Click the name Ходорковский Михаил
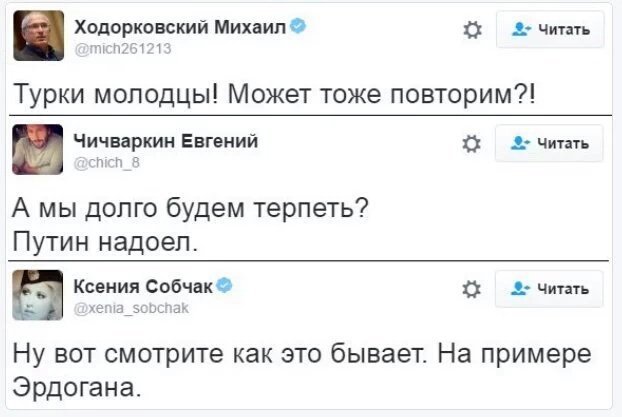Screen dimensions: 622x417 [x=180, y=27]
